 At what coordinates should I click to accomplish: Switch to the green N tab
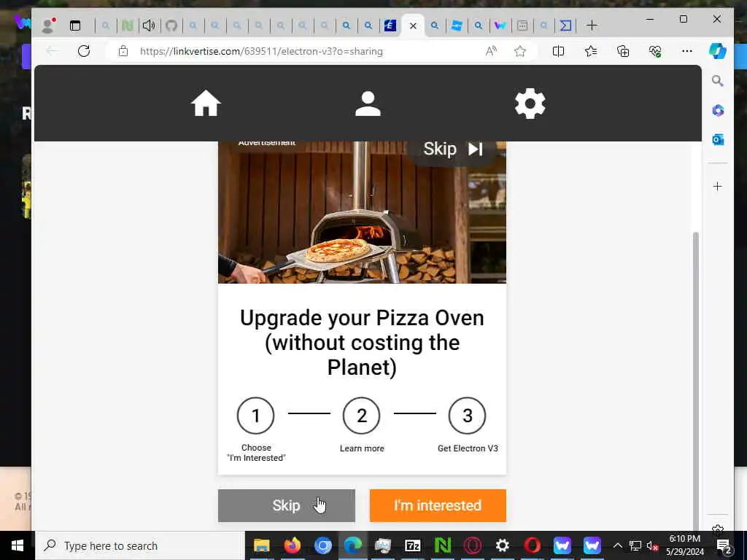point(127,26)
